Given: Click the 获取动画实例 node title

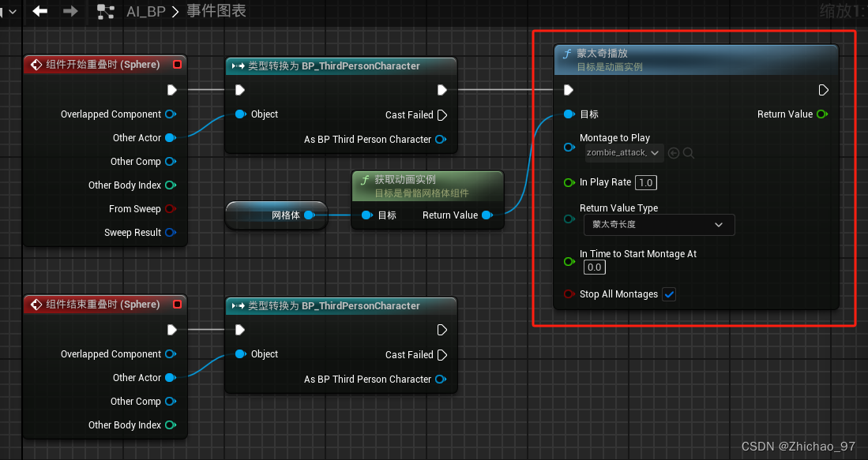Looking at the screenshot, I should [x=408, y=180].
